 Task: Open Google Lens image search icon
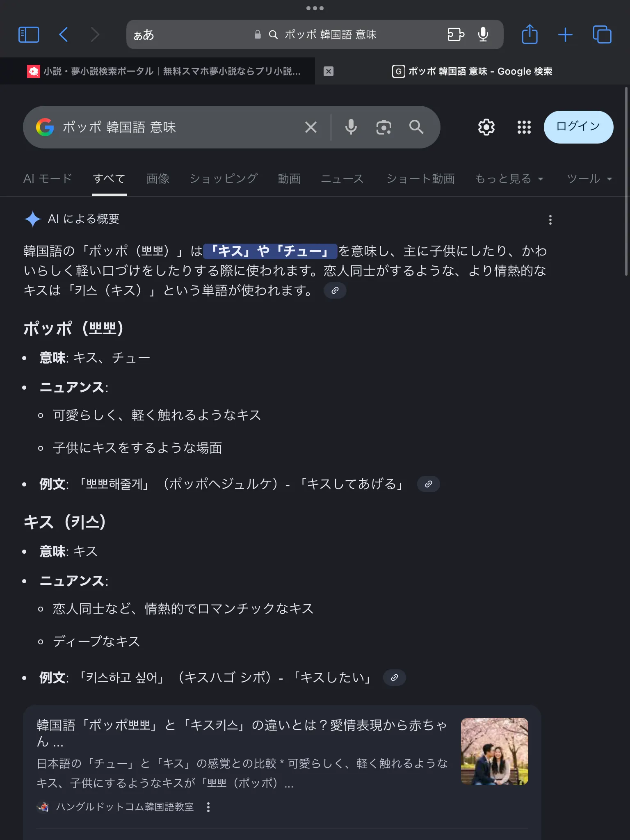click(383, 127)
